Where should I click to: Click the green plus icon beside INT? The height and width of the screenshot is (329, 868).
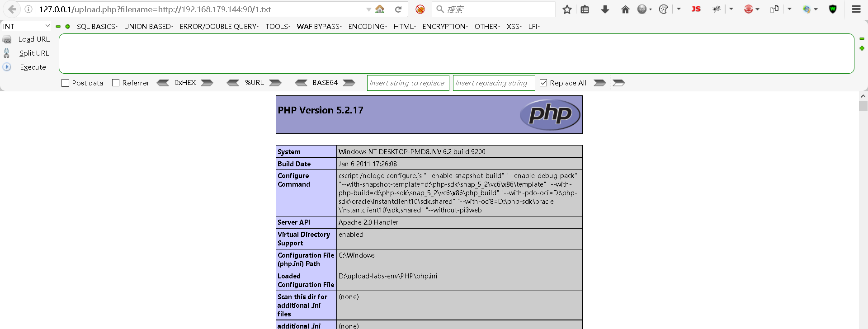68,27
